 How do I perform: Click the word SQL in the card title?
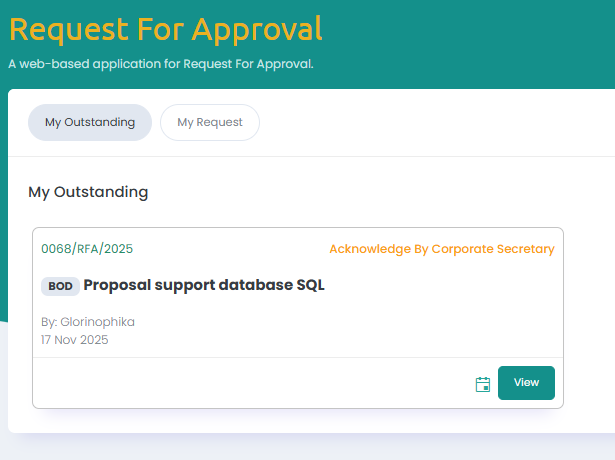(x=311, y=285)
